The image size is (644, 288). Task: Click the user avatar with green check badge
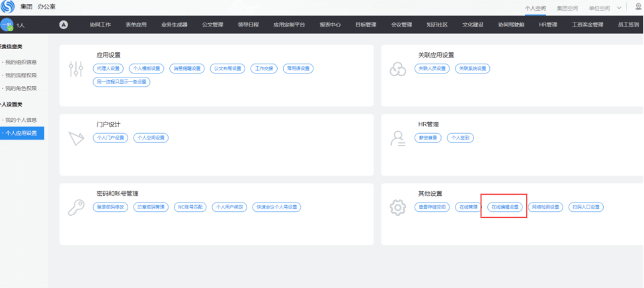tap(6, 25)
